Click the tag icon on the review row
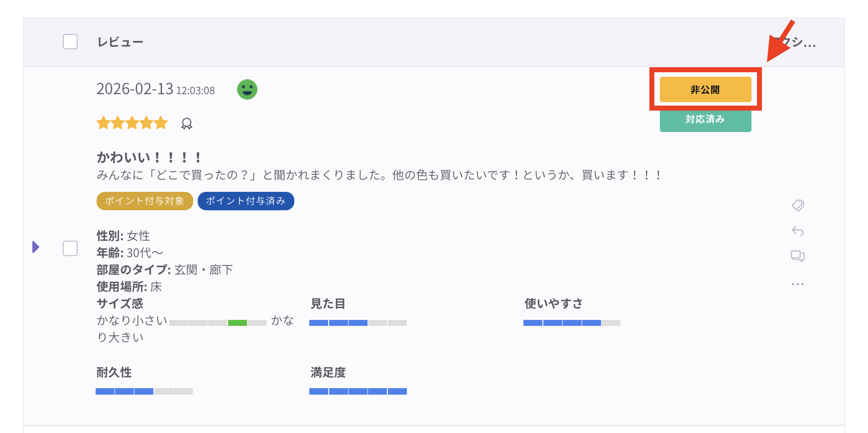This screenshot has height=433, width=868. point(798,205)
